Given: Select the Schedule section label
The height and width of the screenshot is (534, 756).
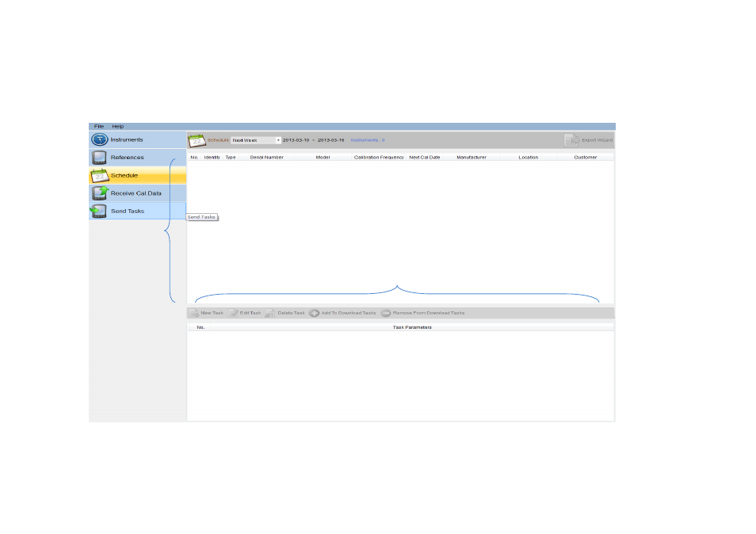Looking at the screenshot, I should point(124,175).
